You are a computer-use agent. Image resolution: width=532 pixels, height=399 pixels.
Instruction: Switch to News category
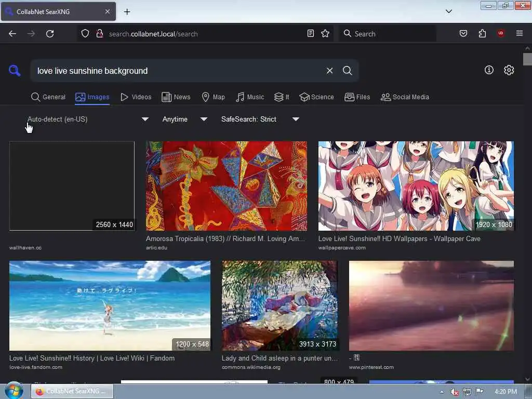point(176,97)
